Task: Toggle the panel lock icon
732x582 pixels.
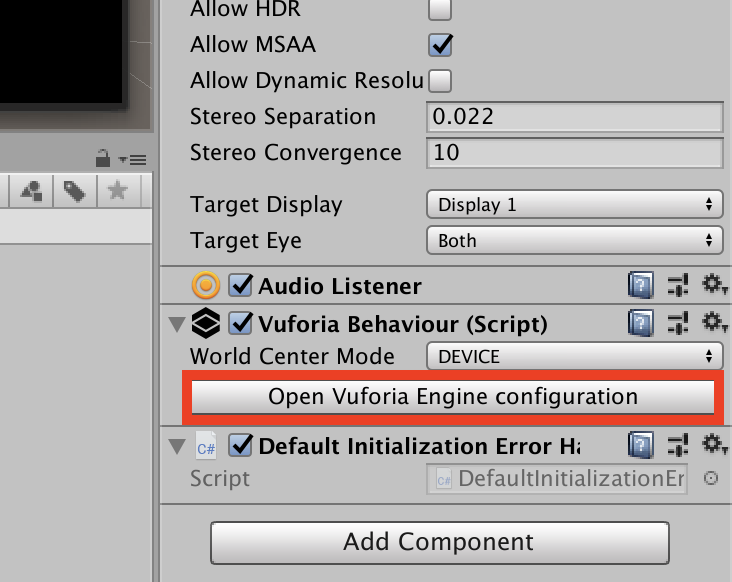Action: point(102,158)
